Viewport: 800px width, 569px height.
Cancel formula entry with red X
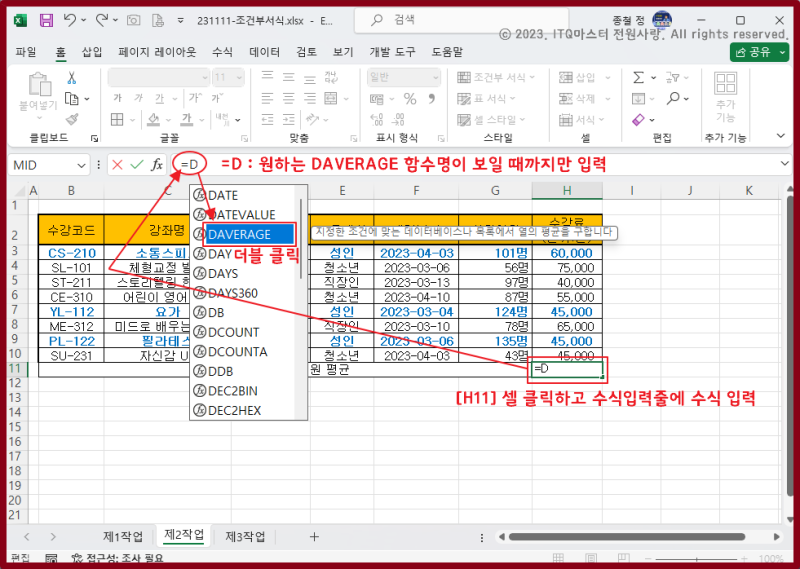[x=117, y=165]
